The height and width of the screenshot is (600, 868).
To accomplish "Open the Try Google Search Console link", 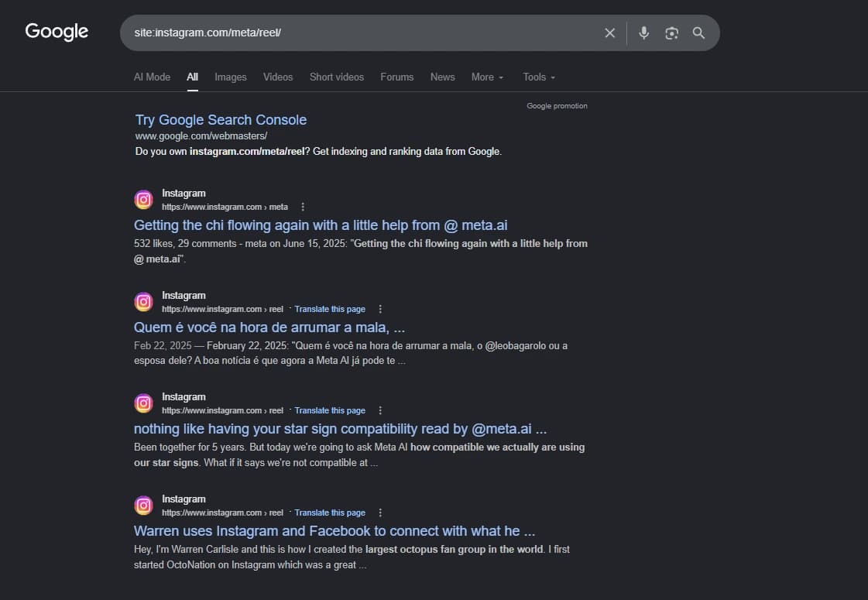I will coord(221,120).
